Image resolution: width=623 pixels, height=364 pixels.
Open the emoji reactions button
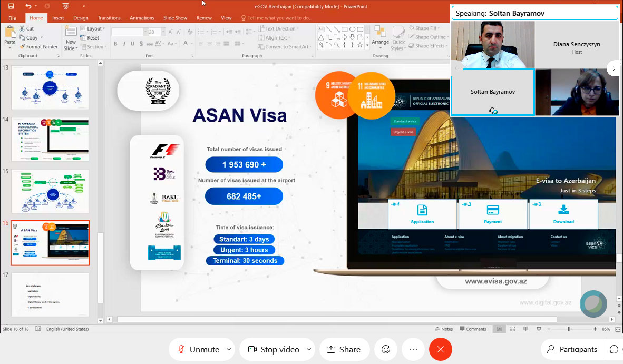click(x=386, y=349)
